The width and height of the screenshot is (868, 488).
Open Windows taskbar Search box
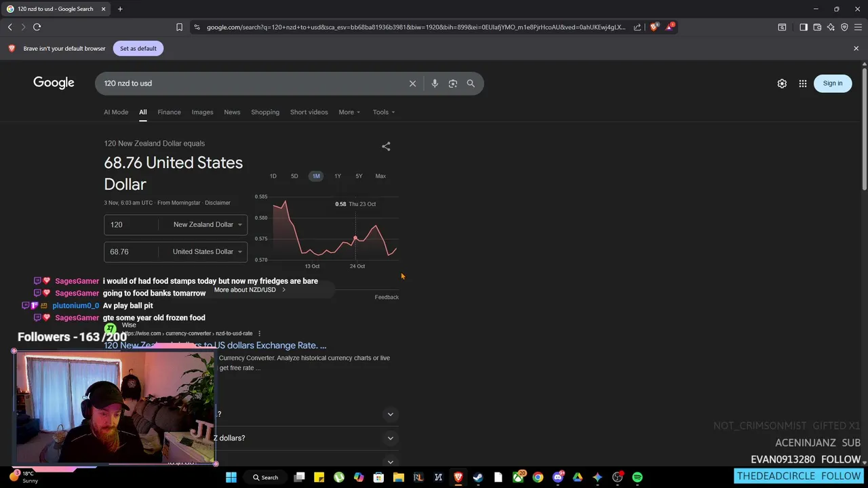266,477
